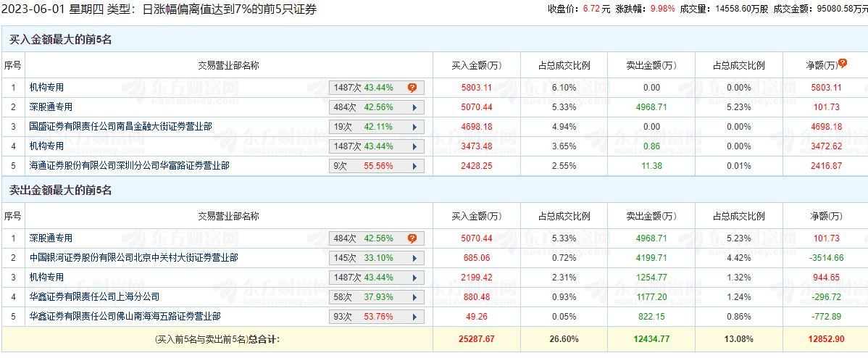Click the orange question mark beside sell-side 深股通专用
The image size is (868, 358).
coord(412,238)
